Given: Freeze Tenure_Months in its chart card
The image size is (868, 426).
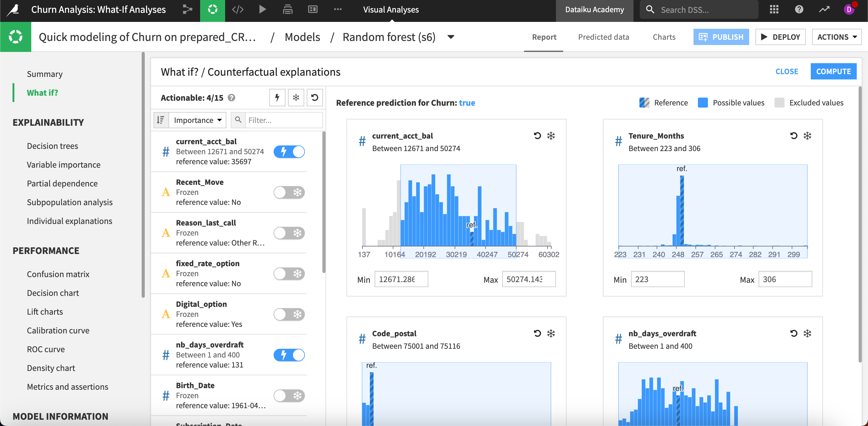Looking at the screenshot, I should (x=807, y=135).
